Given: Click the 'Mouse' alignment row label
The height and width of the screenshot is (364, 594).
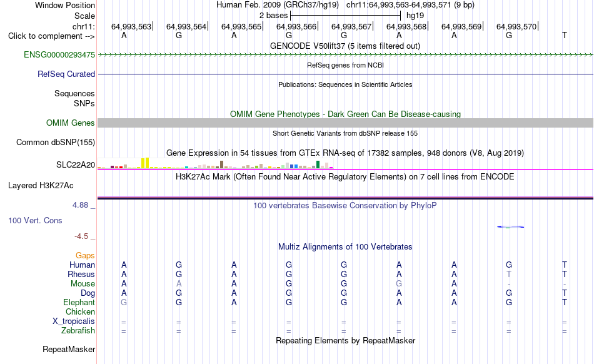Looking at the screenshot, I should point(83,284).
